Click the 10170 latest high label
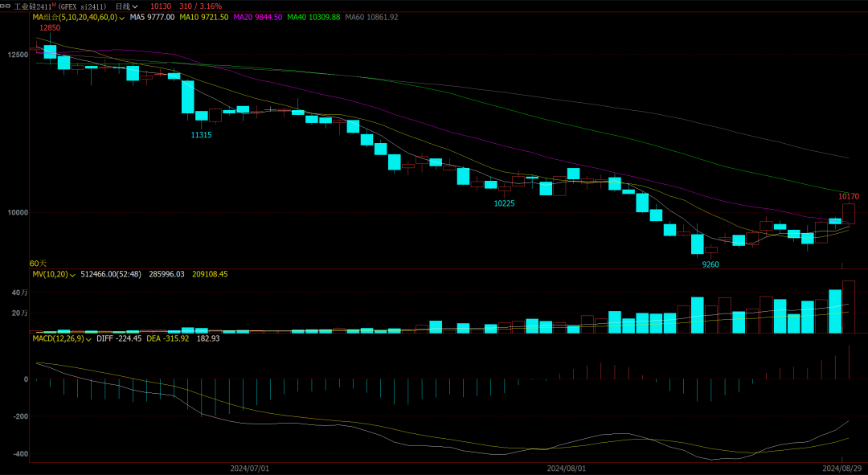This screenshot has height=475, width=868. pyautogui.click(x=849, y=196)
